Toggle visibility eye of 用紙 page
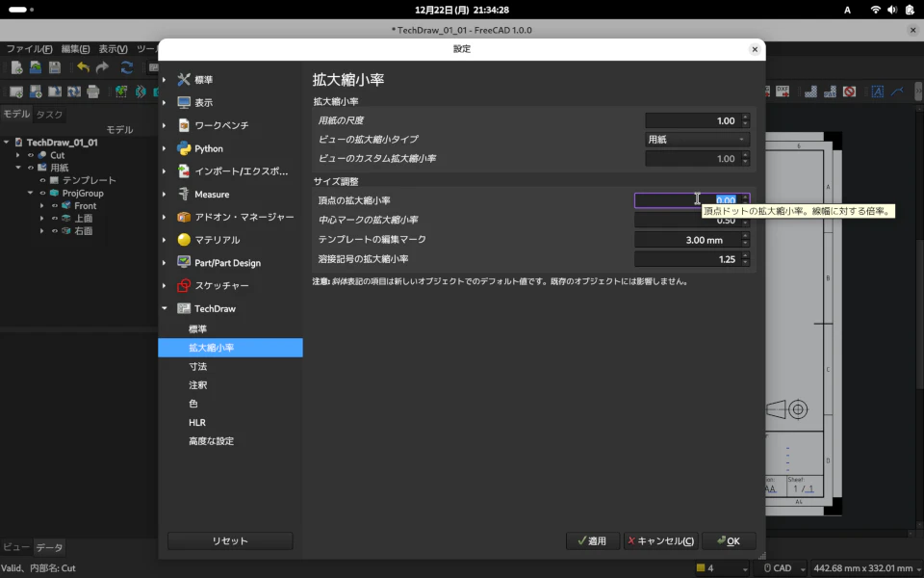This screenshot has width=924, height=578. tap(31, 168)
